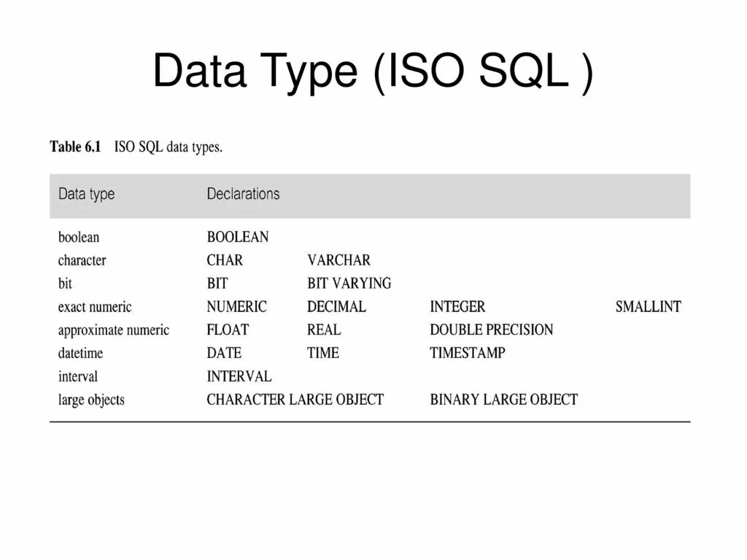The height and width of the screenshot is (560, 747).
Task: Click the DECIMAL declaration
Action: 336,307
